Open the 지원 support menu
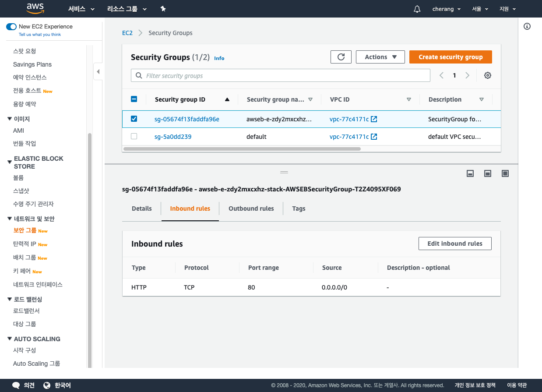 pos(508,9)
